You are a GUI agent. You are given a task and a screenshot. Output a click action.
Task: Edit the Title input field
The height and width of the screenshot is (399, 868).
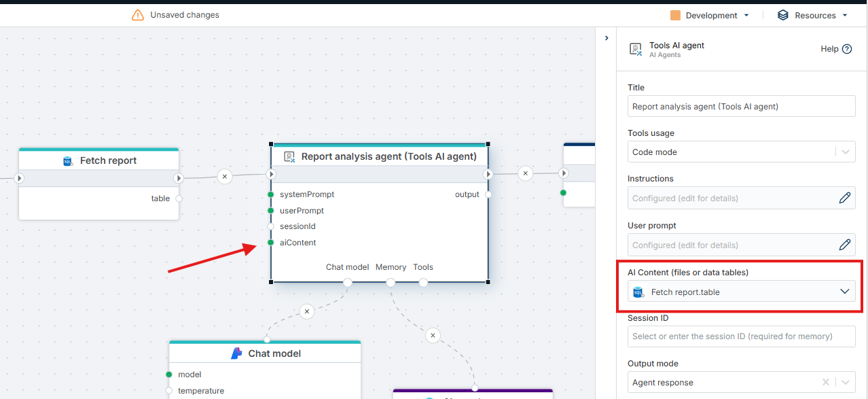pyautogui.click(x=741, y=106)
